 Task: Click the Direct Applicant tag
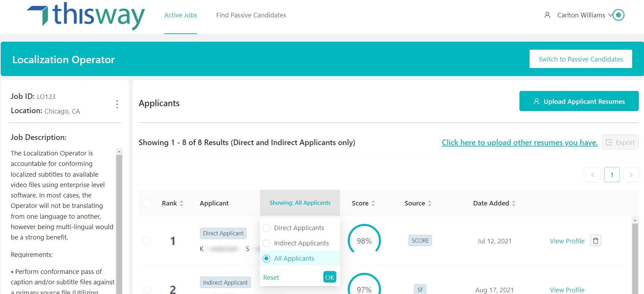(x=223, y=233)
